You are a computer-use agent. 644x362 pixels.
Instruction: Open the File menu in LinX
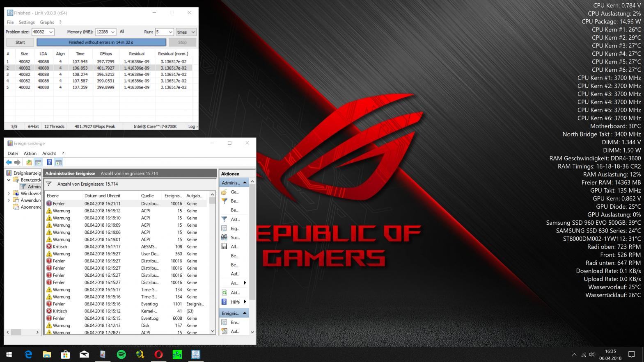pyautogui.click(x=10, y=22)
